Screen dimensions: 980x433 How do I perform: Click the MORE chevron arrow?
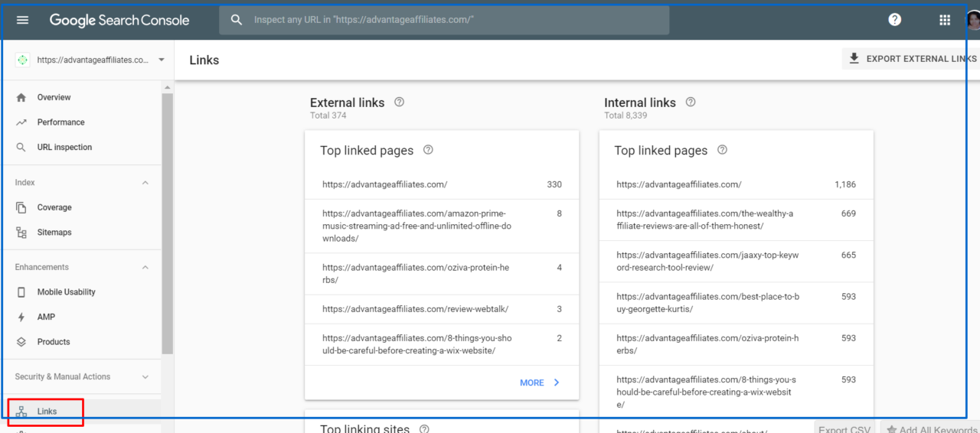[557, 383]
